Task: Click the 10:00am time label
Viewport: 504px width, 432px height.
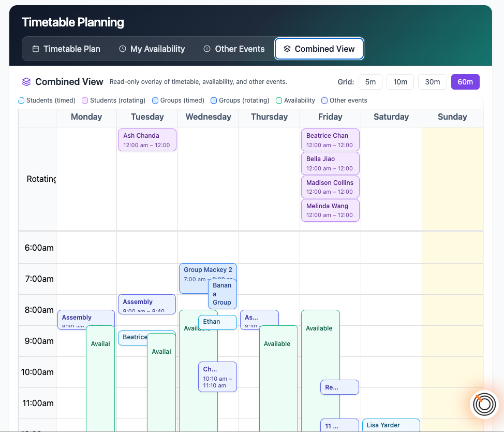Action: click(x=37, y=372)
